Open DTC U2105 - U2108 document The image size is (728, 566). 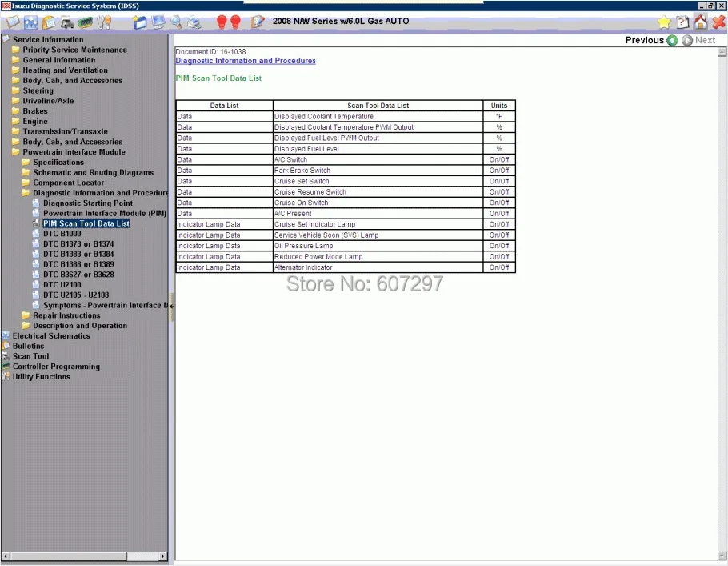(76, 295)
